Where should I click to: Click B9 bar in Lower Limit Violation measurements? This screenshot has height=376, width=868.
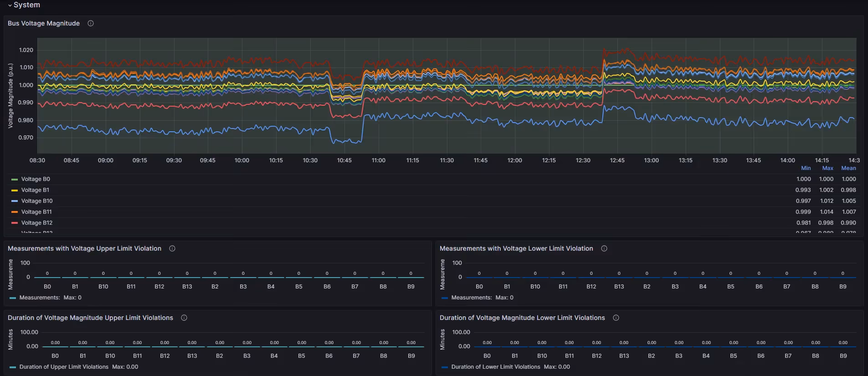point(843,277)
